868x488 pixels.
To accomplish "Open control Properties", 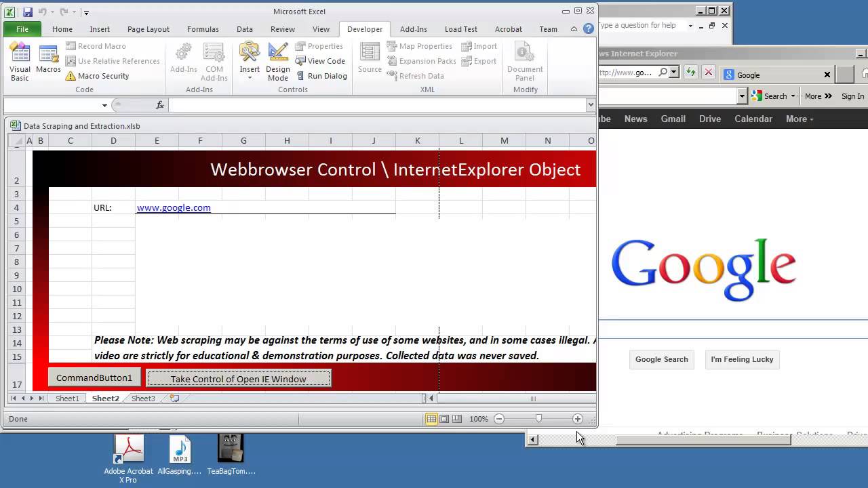I will 319,46.
